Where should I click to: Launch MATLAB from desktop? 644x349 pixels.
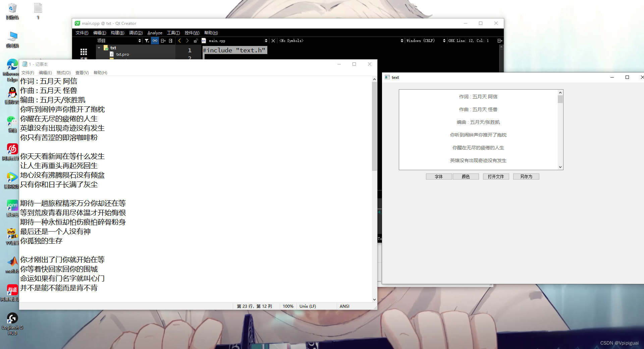[x=12, y=265]
